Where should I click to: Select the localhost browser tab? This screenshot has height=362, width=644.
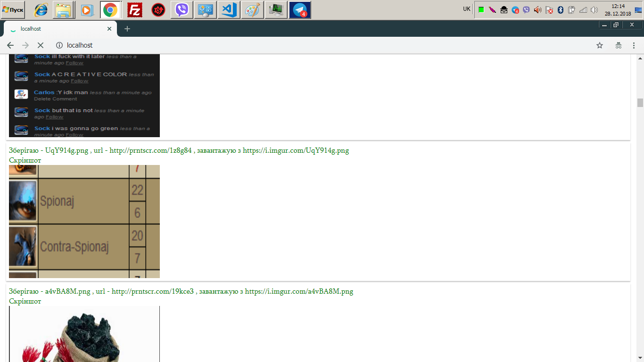tap(57, 29)
